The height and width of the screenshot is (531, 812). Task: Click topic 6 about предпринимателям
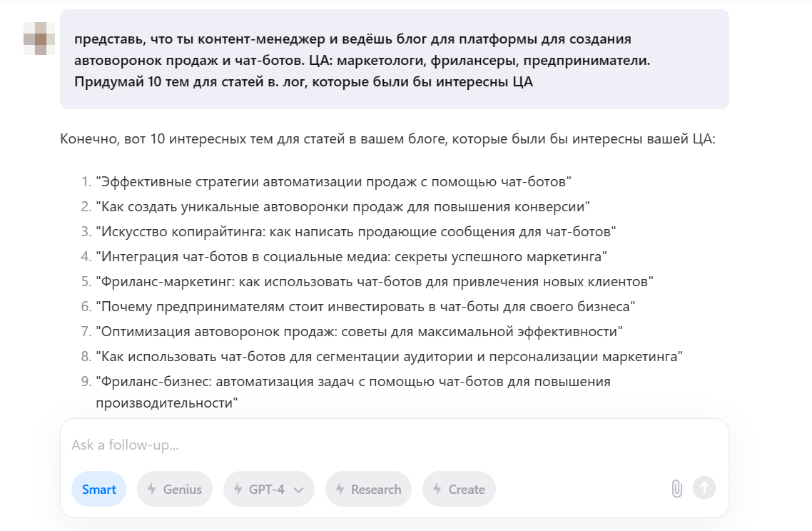pyautogui.click(x=365, y=306)
